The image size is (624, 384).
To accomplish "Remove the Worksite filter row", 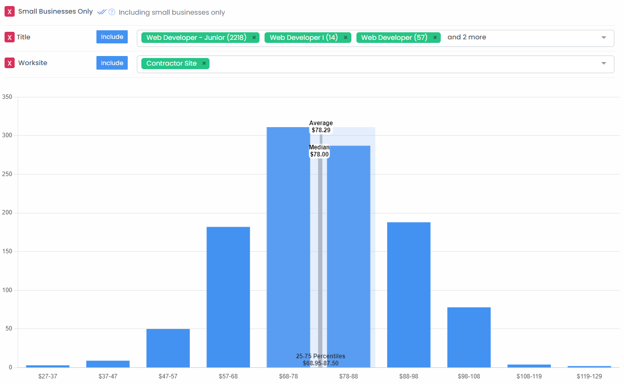I will (x=10, y=63).
